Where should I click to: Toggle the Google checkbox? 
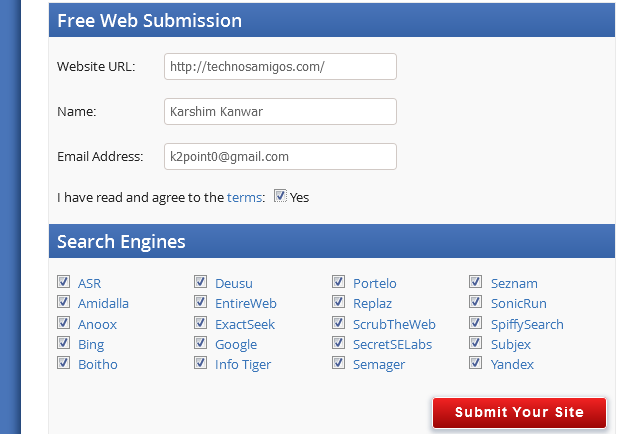[201, 344]
